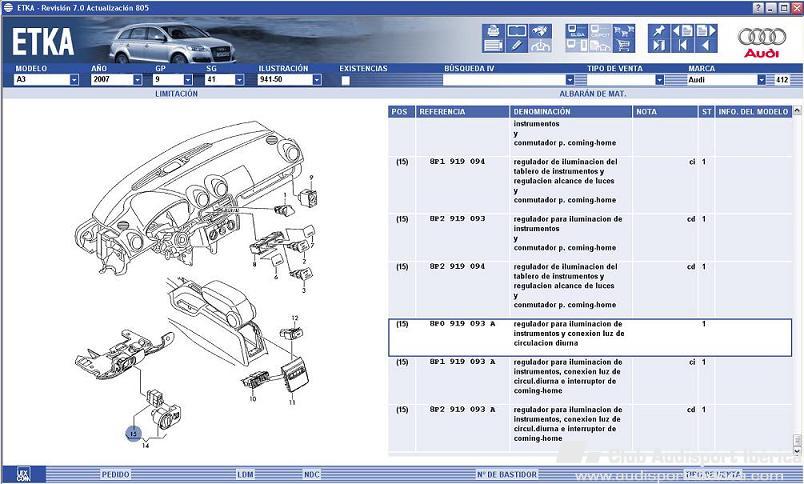Toggle the Existencias checkbox
804x484 pixels.
[x=346, y=80]
